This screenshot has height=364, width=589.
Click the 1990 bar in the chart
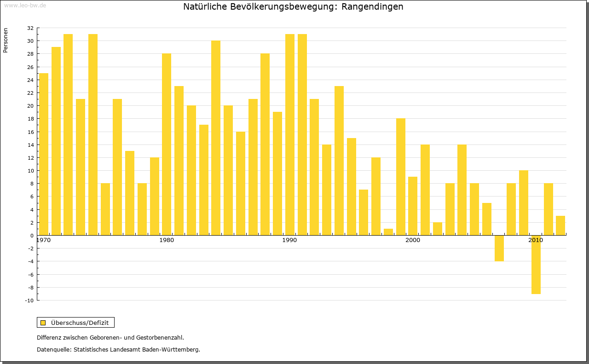[289, 134]
